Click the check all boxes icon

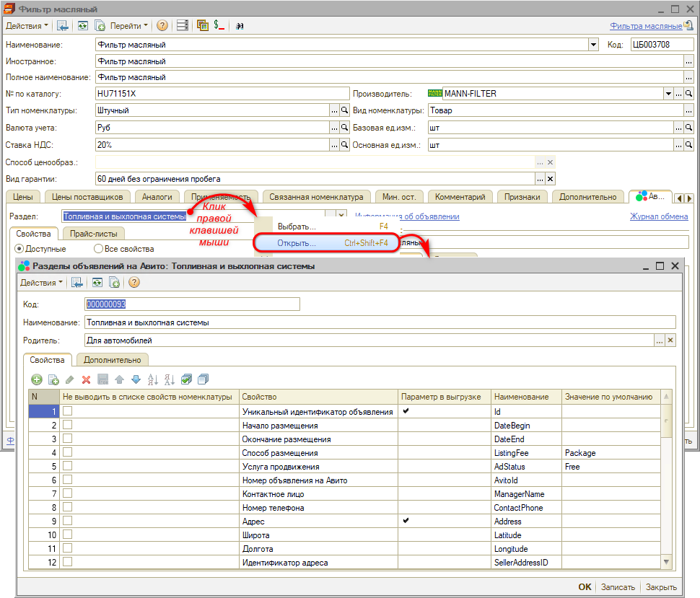[187, 379]
